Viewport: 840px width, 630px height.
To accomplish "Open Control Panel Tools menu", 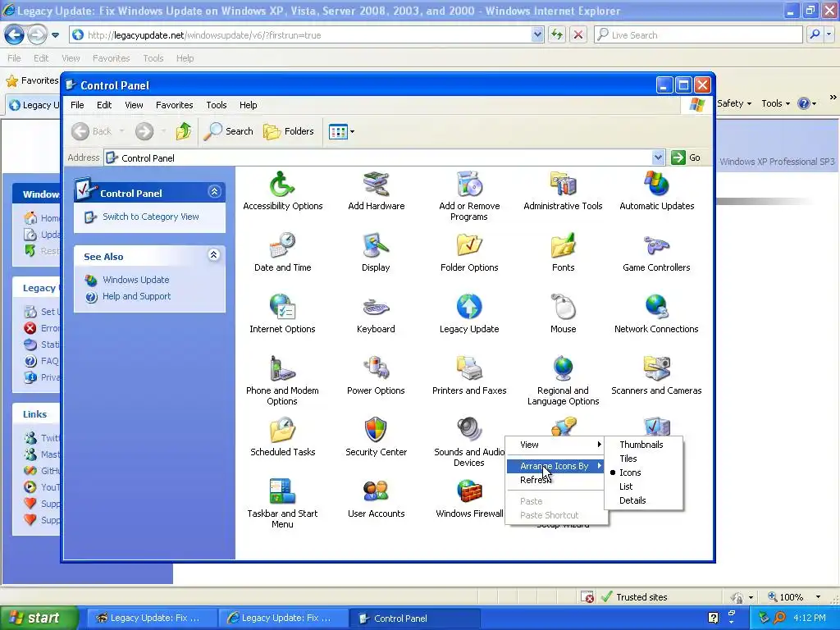I will (217, 105).
